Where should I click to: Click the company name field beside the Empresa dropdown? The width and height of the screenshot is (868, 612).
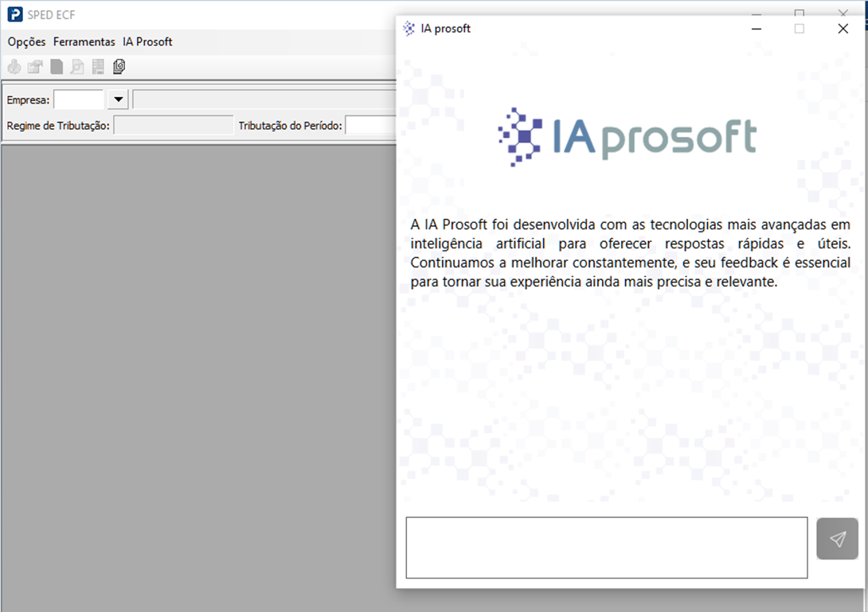(264, 99)
